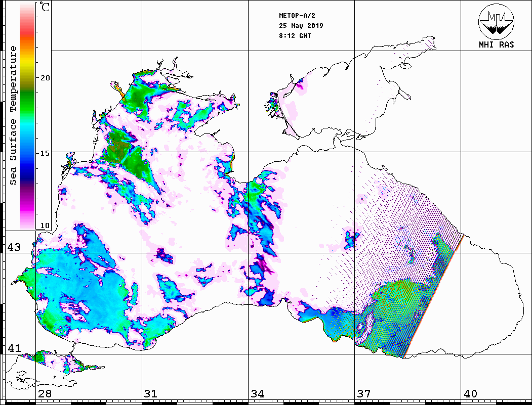Click the 'MHI RAS' label text
Screen dimensions: 532x405
(x=497, y=44)
